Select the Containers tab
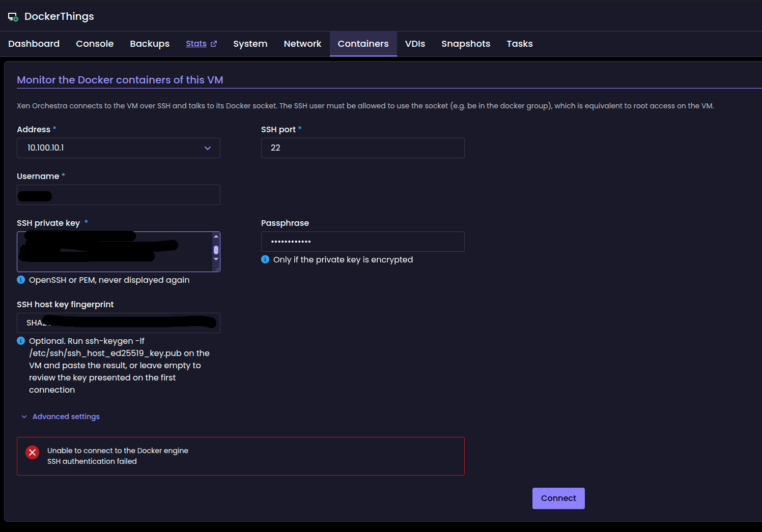The image size is (762, 532). (x=363, y=44)
